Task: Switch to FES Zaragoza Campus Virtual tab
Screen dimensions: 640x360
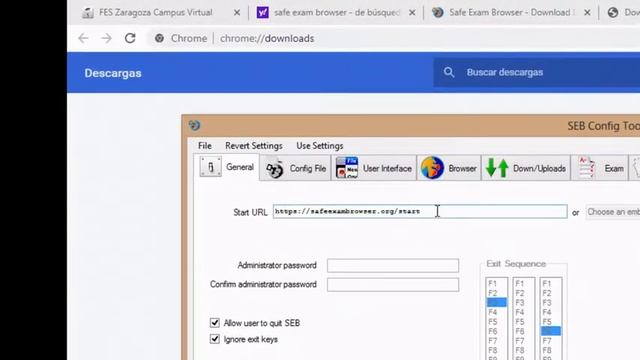Action: pyautogui.click(x=156, y=13)
